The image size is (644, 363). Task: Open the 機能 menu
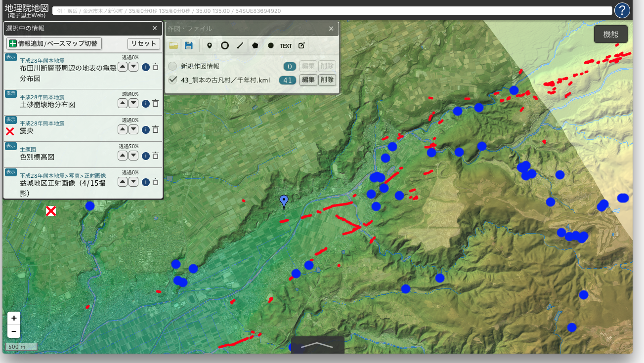[610, 34]
